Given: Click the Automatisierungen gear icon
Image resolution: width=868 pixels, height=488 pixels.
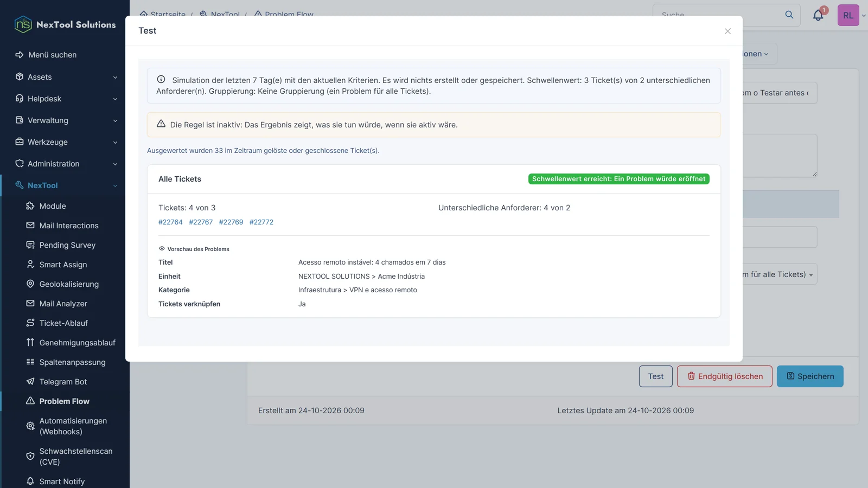Looking at the screenshot, I should 30,426.
